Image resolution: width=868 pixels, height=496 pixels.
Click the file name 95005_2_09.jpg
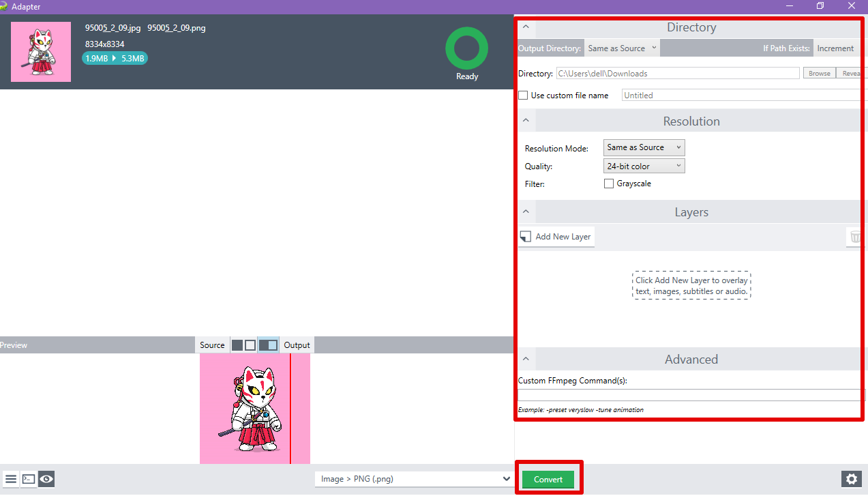113,28
